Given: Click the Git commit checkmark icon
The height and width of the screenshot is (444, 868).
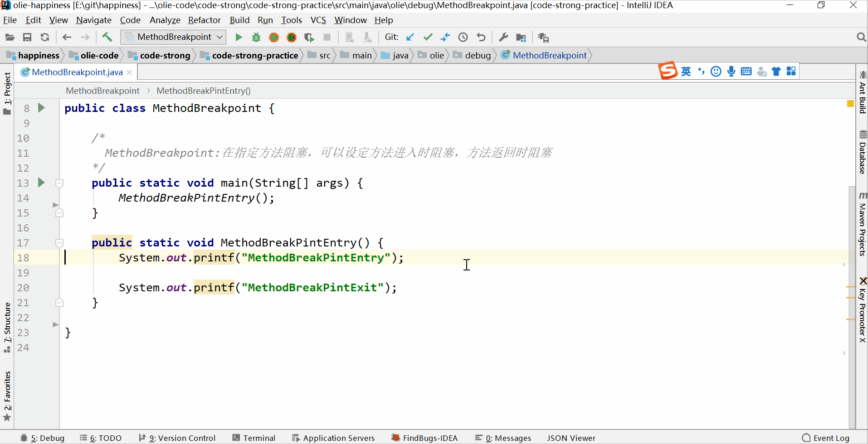Looking at the screenshot, I should point(428,37).
